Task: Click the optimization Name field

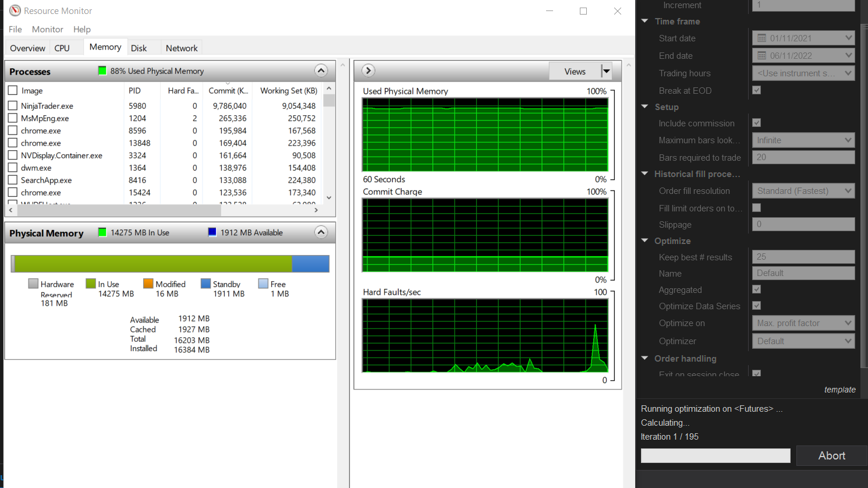Action: coord(803,273)
